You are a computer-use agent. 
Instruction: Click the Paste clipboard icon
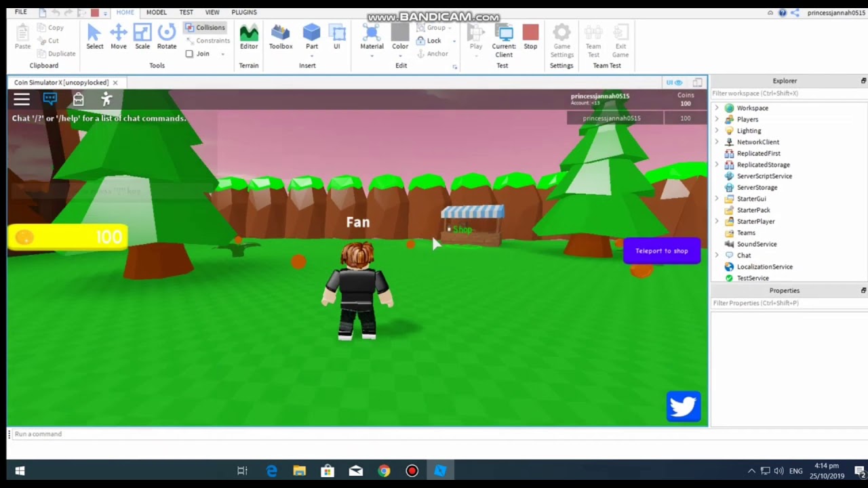tap(22, 37)
